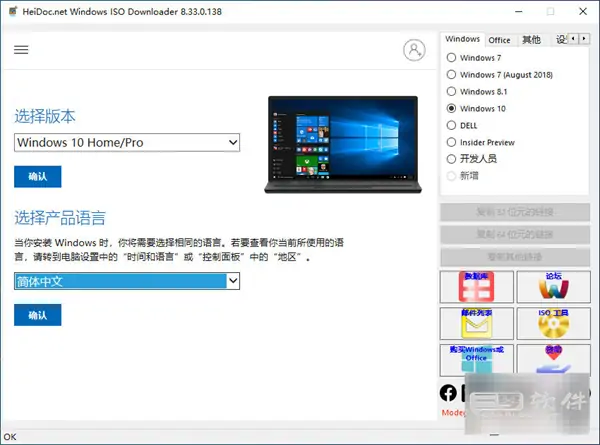Open the 其他 tab

click(x=532, y=40)
